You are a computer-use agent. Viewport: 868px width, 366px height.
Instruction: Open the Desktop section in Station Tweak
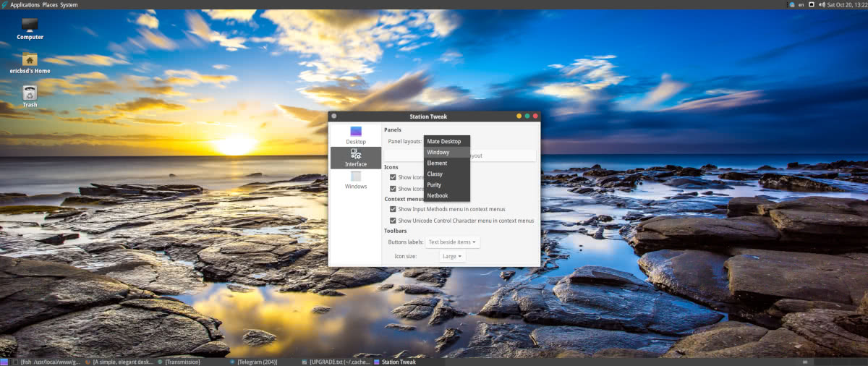(355, 135)
